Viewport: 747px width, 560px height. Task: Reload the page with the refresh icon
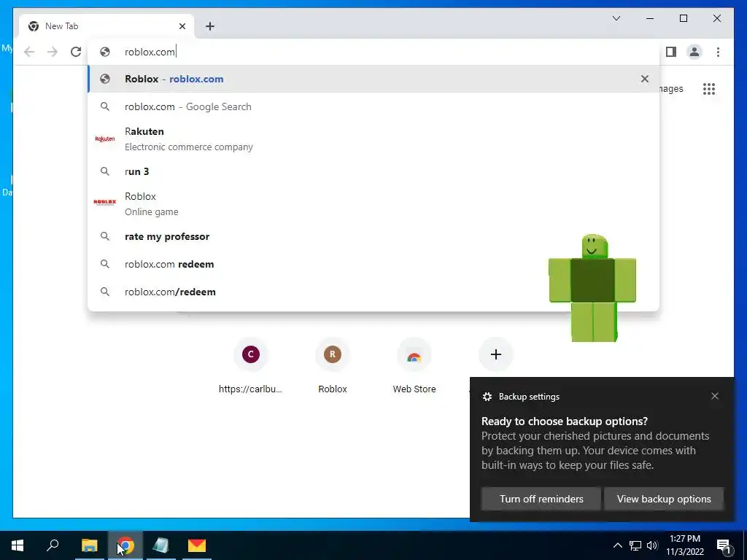pos(76,52)
